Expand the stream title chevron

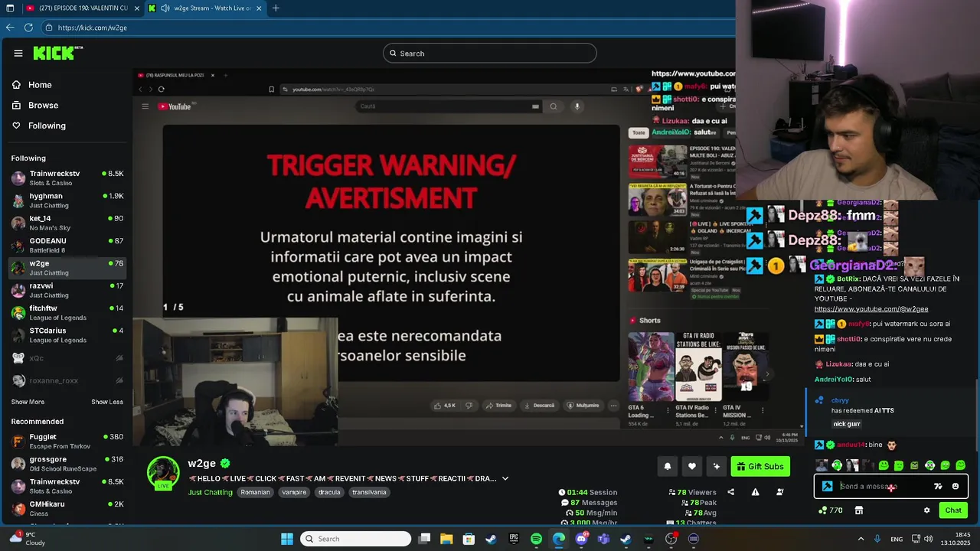(x=505, y=478)
